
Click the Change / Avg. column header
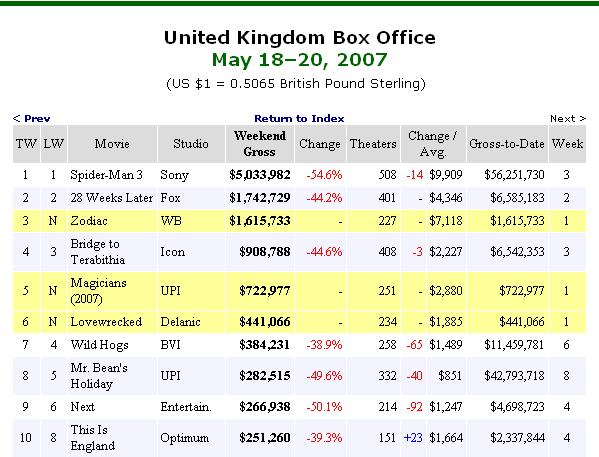(x=433, y=144)
